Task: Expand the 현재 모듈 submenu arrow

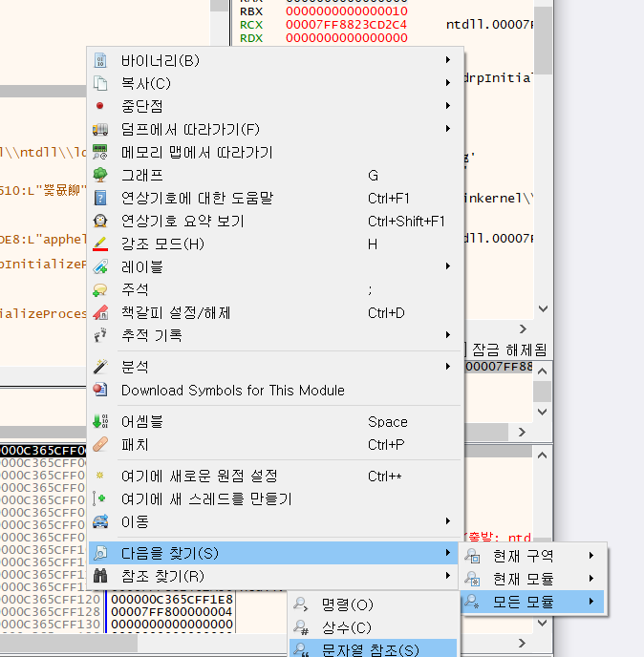Action: [x=591, y=579]
